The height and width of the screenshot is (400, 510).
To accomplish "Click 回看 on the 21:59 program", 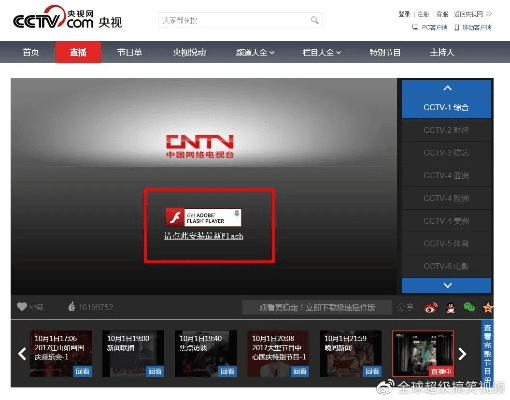I will [372, 371].
